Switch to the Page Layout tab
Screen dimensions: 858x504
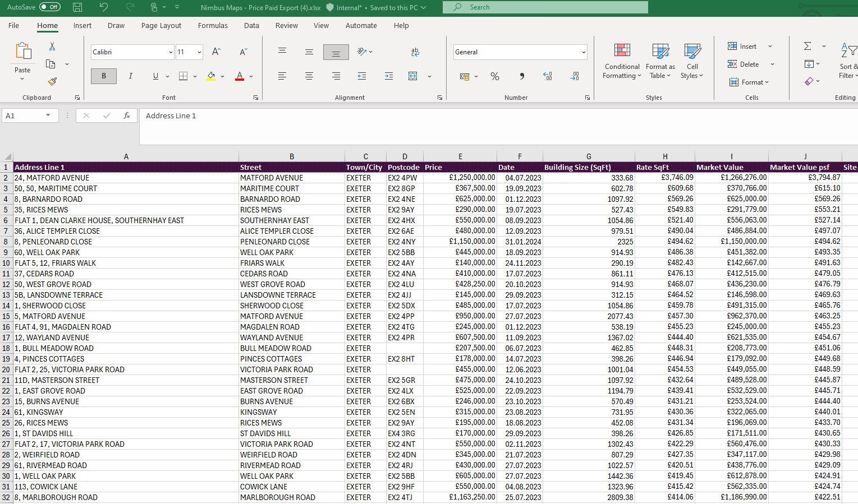161,26
